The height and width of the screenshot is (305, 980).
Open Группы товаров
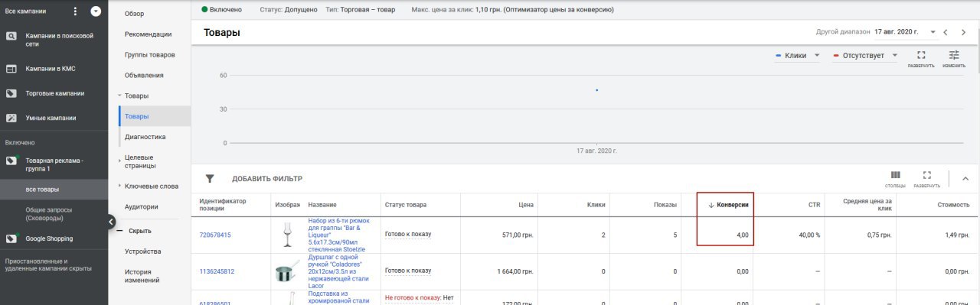[150, 55]
